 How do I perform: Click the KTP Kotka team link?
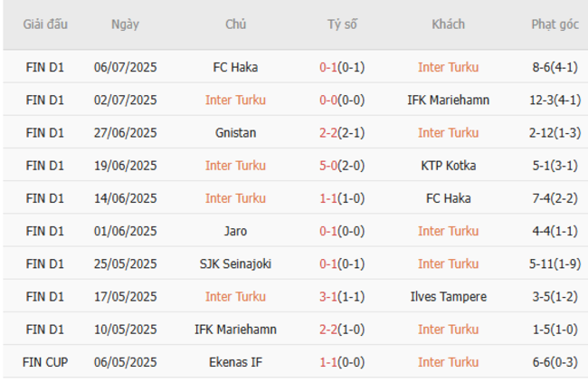[x=449, y=166]
